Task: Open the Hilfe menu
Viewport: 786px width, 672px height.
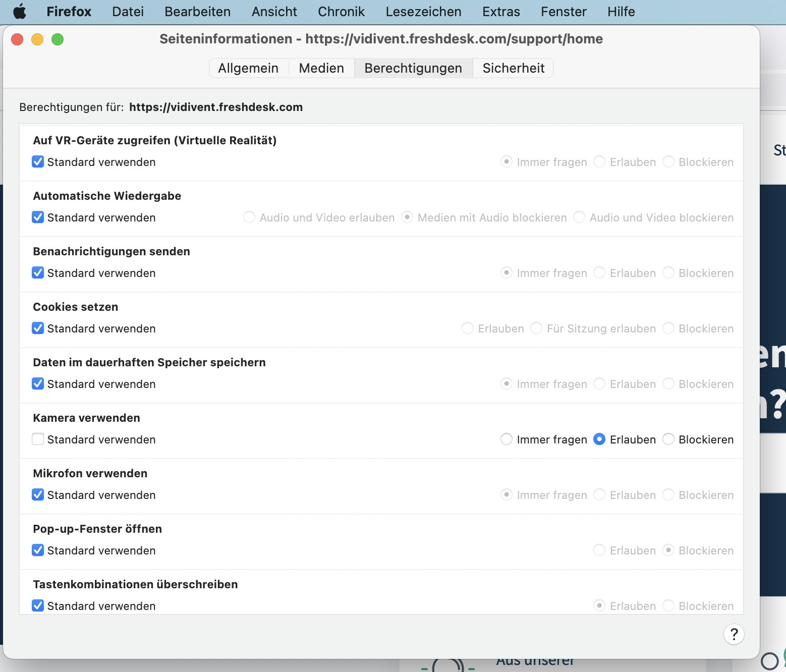Action: 621,12
